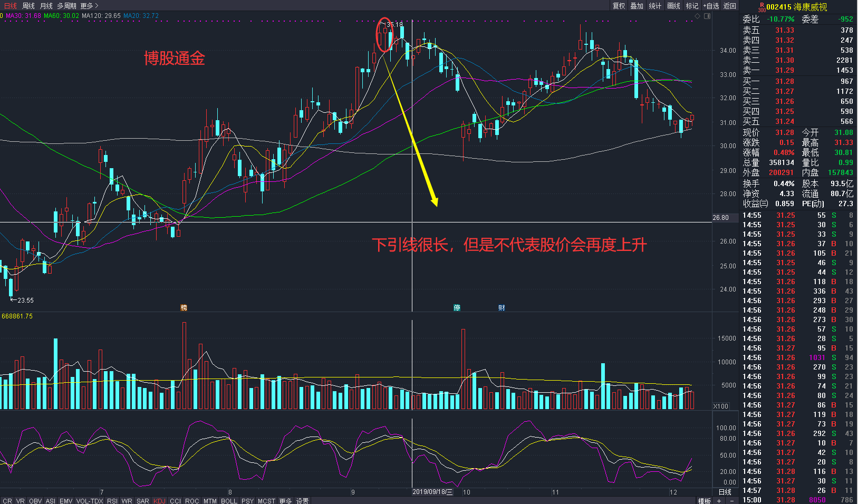Click the 668861.75 volume value label
The width and height of the screenshot is (858, 504).
(x=17, y=316)
